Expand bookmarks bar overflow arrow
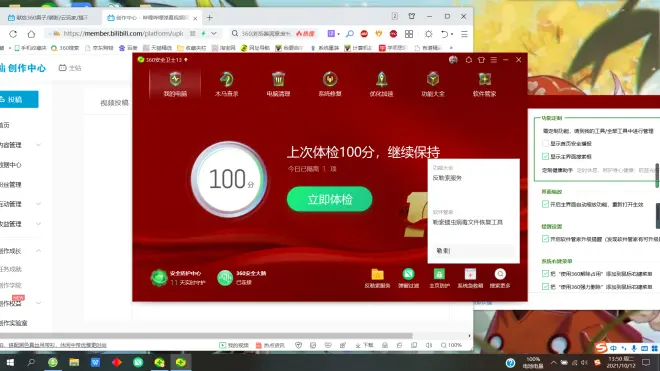 [x=451, y=48]
